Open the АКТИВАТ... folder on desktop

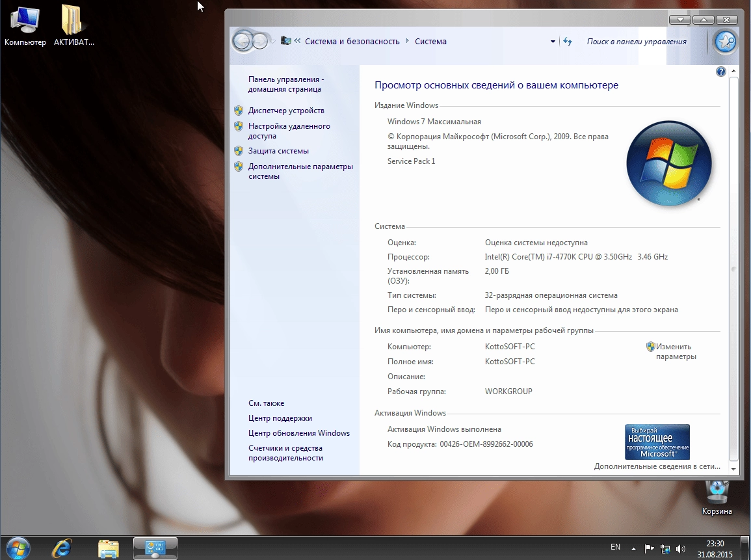pos(73,25)
